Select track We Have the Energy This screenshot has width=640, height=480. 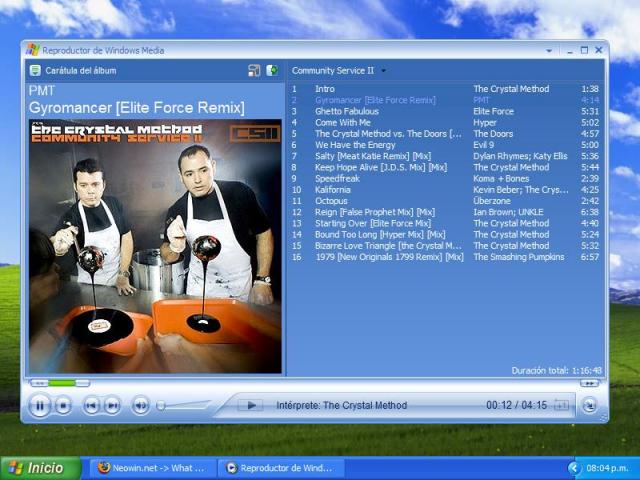(445, 145)
